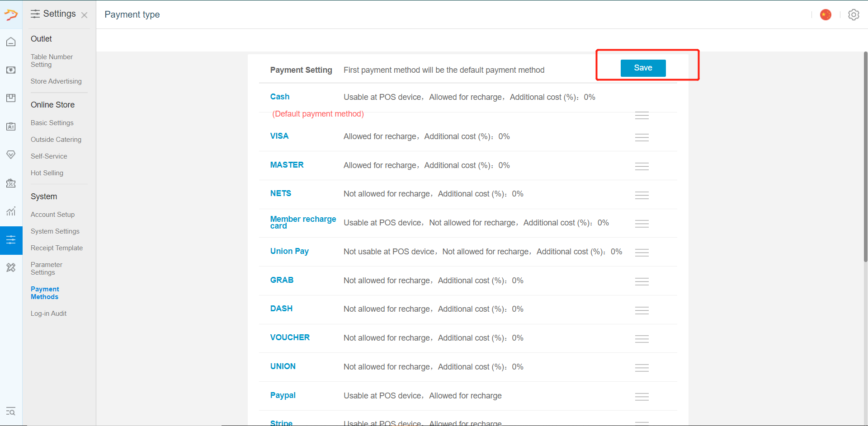The height and width of the screenshot is (426, 868).
Task: Open the Member recharge card method
Action: (x=303, y=222)
